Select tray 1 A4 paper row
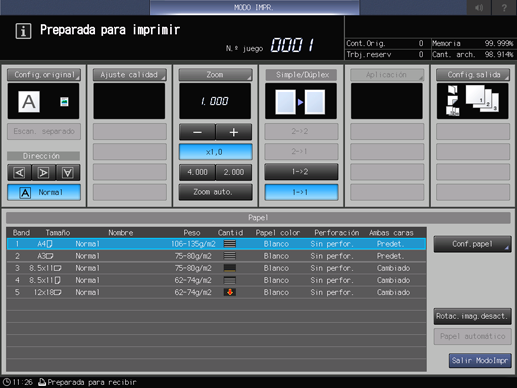 (216, 244)
